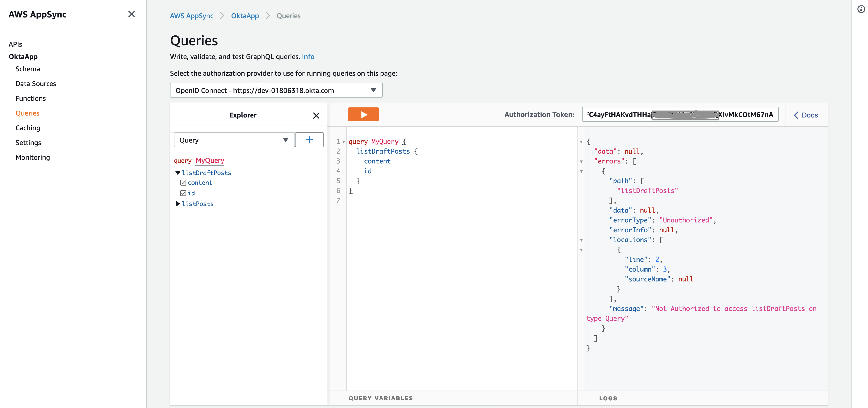Image resolution: width=868 pixels, height=408 pixels.
Task: Navigate to OktaApp breadcrumb link
Action: [x=245, y=16]
